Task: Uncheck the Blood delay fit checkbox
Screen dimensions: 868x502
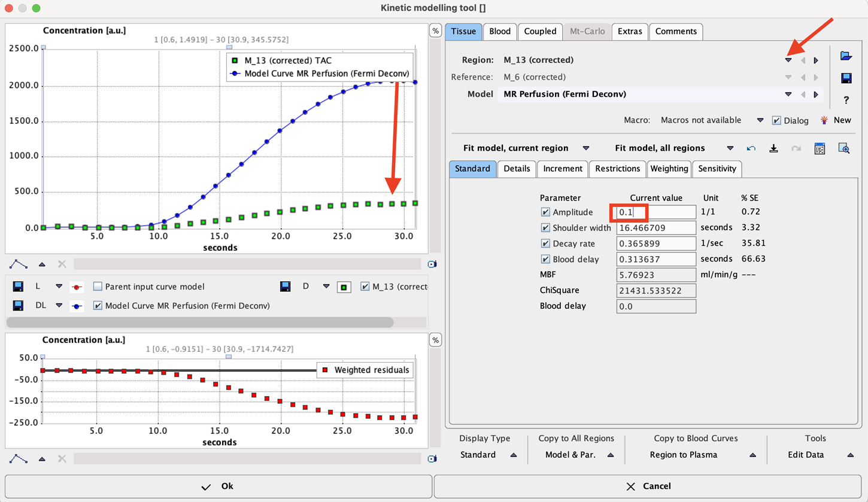Action: 545,259
